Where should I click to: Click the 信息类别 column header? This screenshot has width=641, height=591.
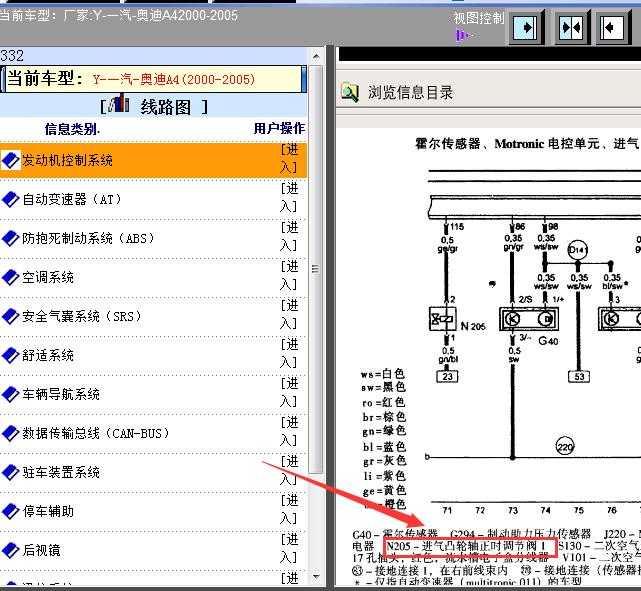[x=72, y=129]
